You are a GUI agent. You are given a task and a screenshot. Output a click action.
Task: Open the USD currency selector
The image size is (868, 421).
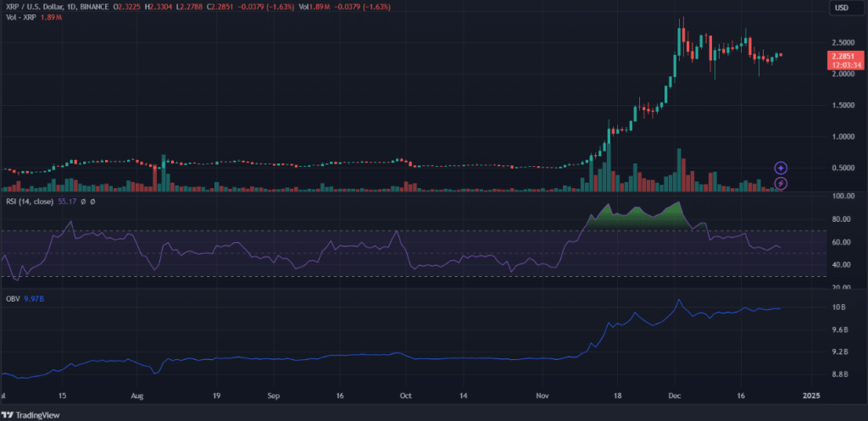[x=847, y=7]
